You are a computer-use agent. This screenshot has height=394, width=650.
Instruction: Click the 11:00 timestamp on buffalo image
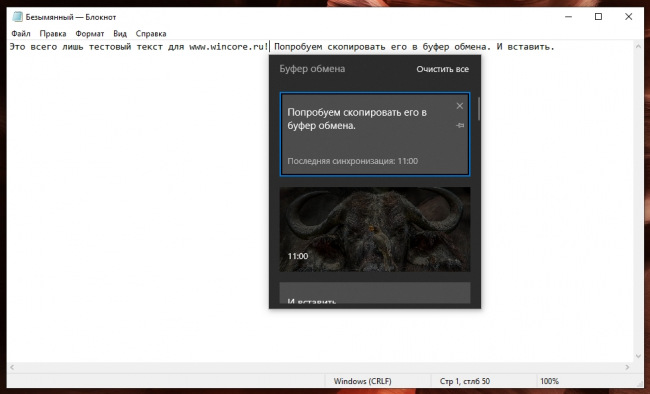(x=298, y=256)
